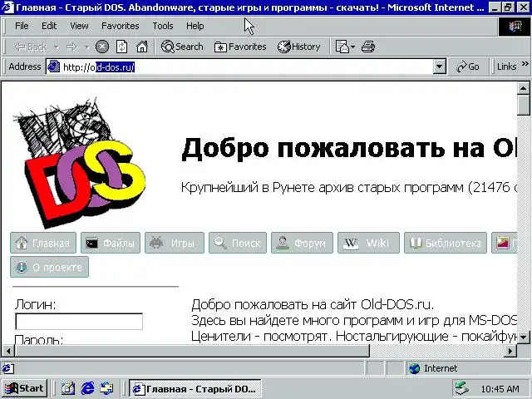Open the Start menu

click(x=24, y=388)
